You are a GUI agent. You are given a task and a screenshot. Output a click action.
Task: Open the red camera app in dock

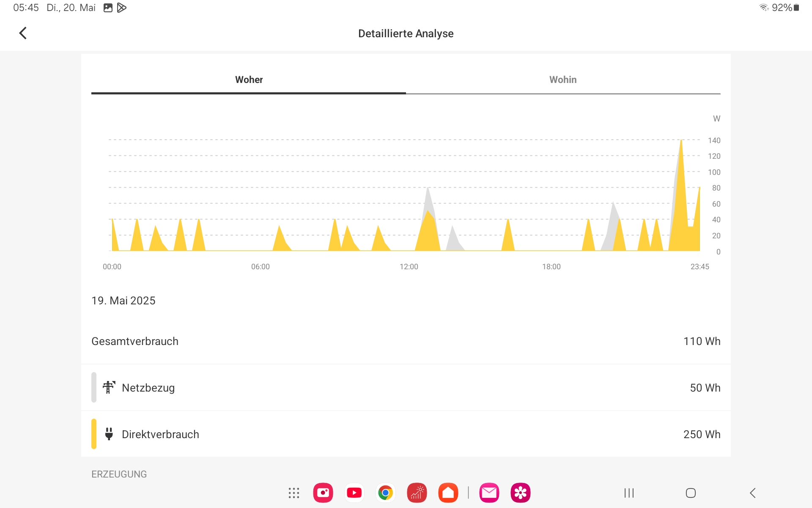point(323,493)
